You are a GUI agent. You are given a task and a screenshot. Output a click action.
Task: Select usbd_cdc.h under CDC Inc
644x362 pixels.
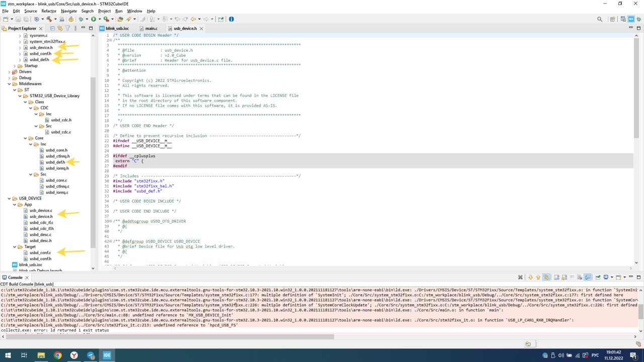61,120
